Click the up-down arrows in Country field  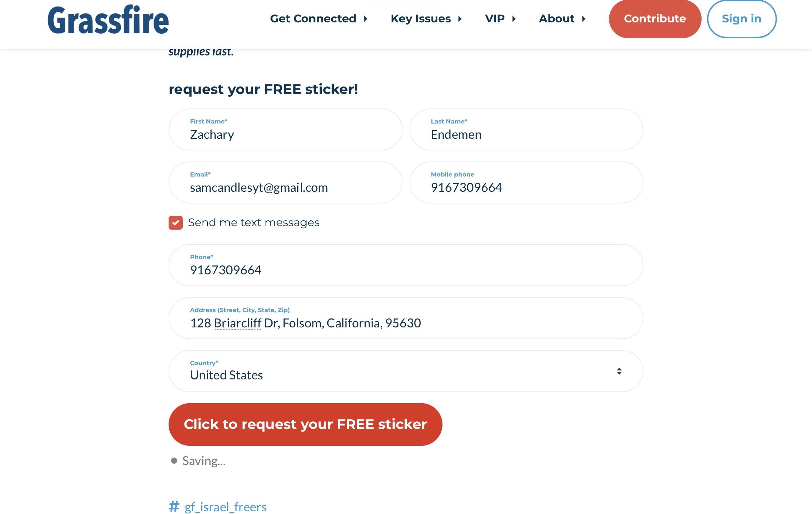[x=619, y=371]
